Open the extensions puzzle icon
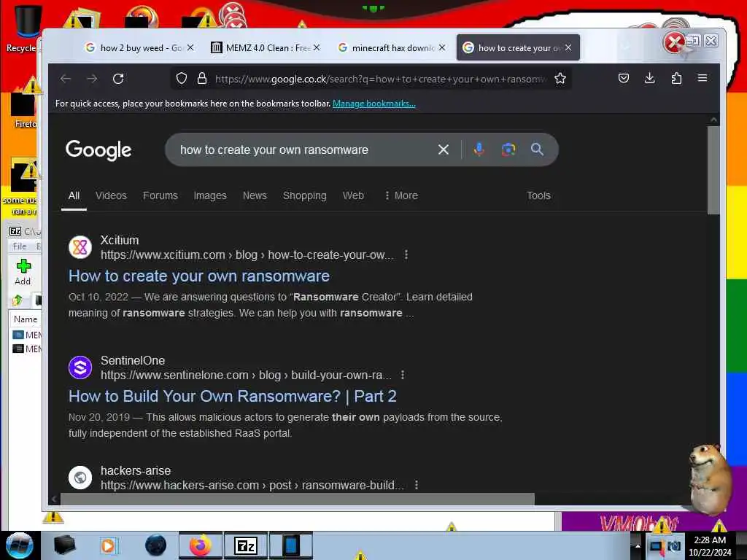 pyautogui.click(x=676, y=78)
